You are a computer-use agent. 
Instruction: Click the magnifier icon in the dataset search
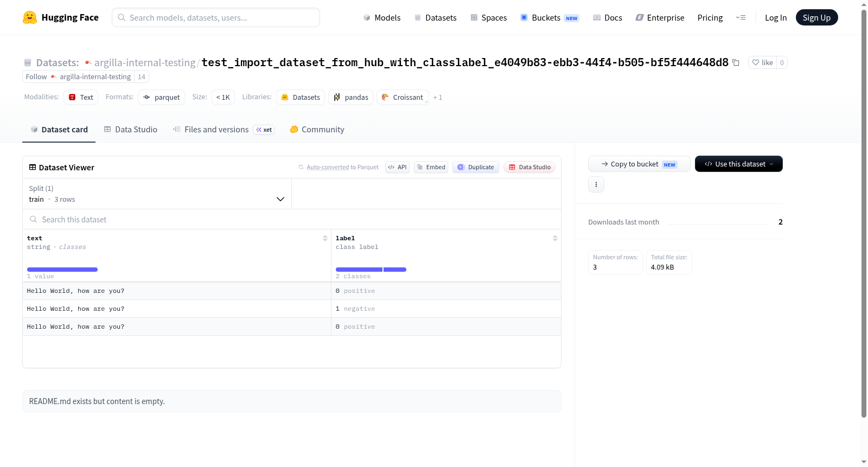pyautogui.click(x=34, y=219)
